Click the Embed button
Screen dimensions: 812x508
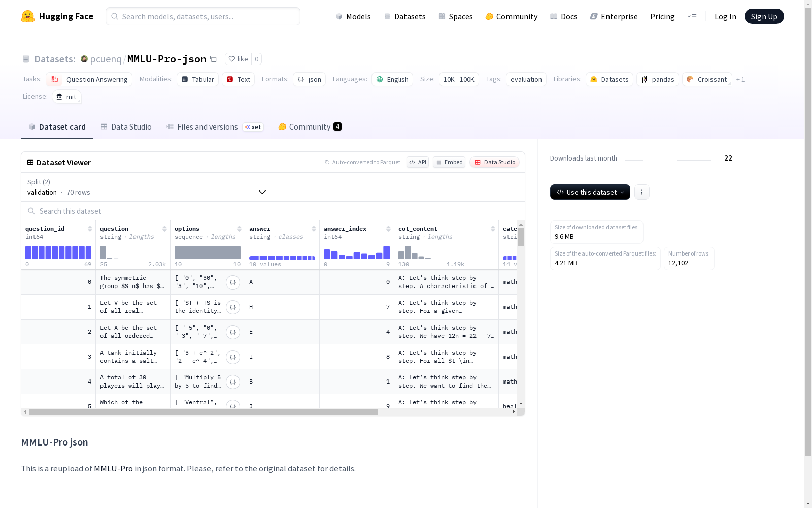449,162
